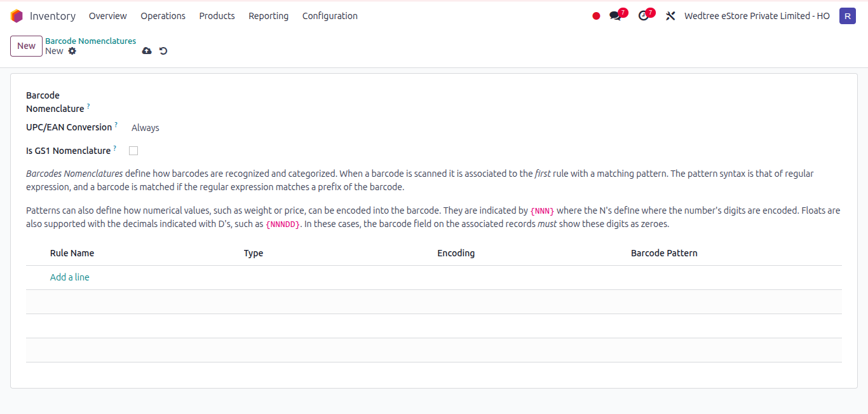This screenshot has width=868, height=414.
Task: Click the UPC/EAN Conversion label
Action: coord(69,127)
